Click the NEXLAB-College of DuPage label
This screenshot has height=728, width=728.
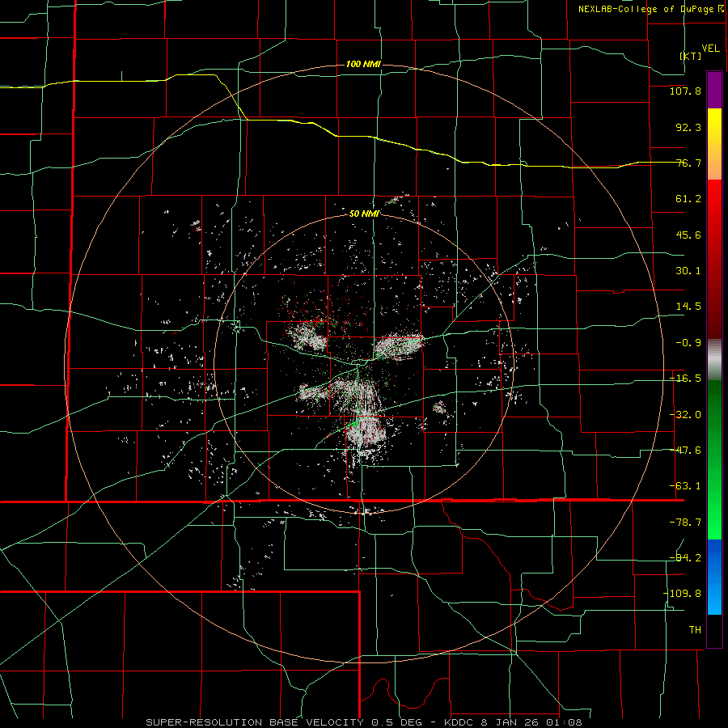tap(650, 9)
